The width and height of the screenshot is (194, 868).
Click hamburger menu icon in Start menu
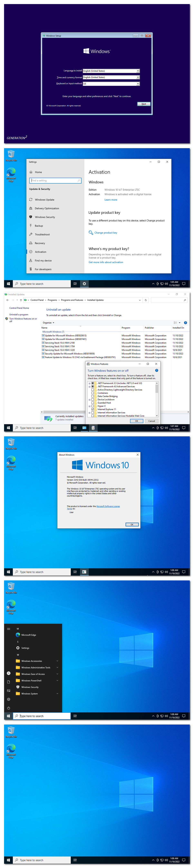click(8, 629)
